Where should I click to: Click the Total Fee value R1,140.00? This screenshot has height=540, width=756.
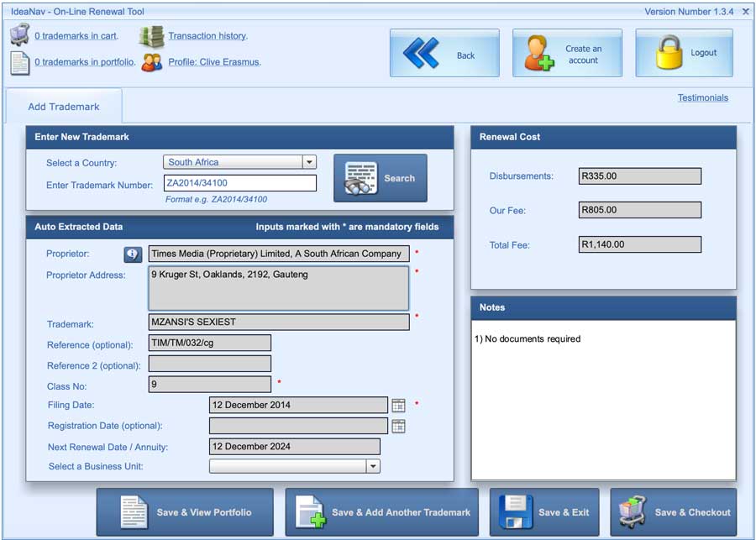640,244
